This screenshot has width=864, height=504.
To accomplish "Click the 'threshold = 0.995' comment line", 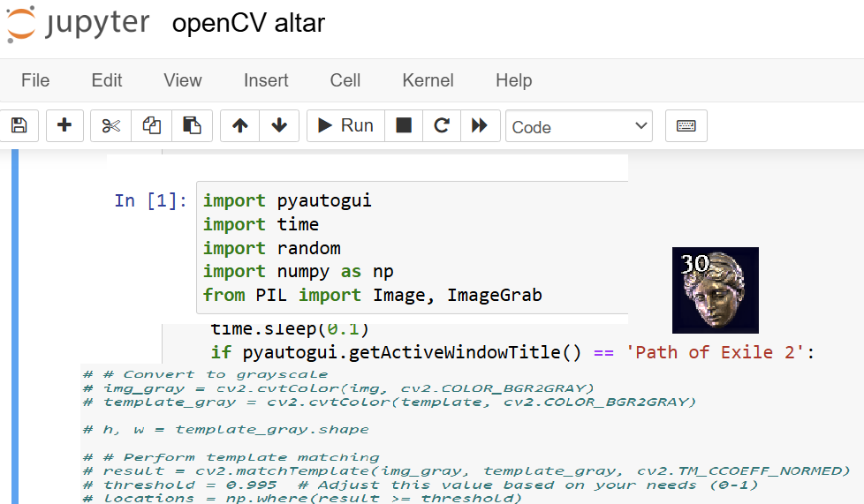I will pos(421,485).
